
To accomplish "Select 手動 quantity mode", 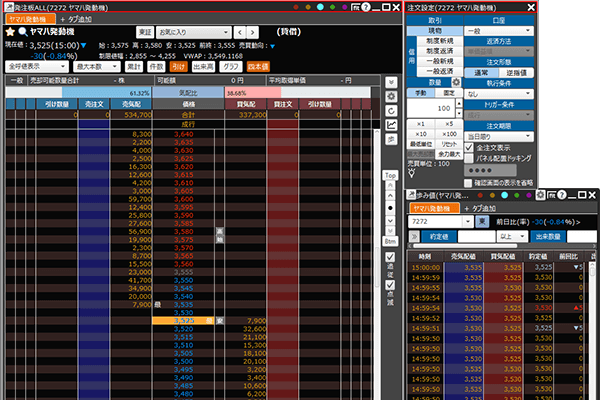I will (421, 93).
